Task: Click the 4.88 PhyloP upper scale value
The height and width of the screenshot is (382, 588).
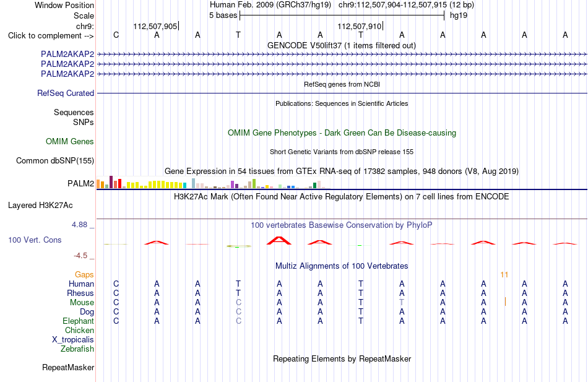Action: coord(79,224)
